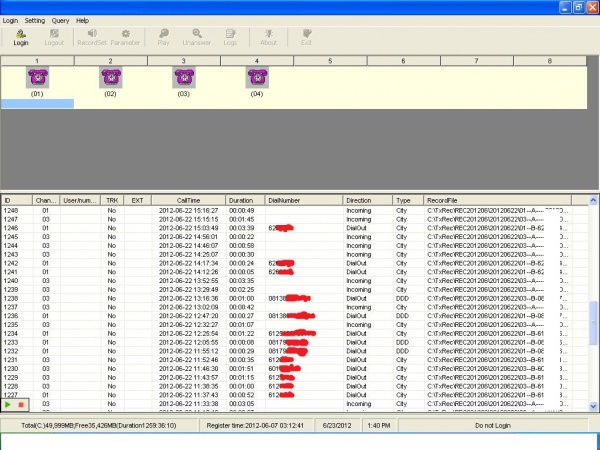The height and width of the screenshot is (450, 600).
Task: Select the record row with ID 1248
Action: coord(200,211)
